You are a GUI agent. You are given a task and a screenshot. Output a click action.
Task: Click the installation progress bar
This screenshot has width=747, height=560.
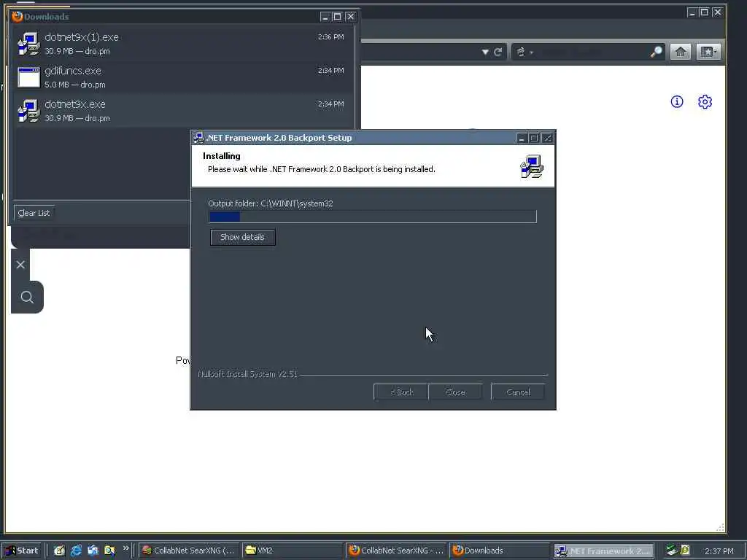pyautogui.click(x=373, y=217)
